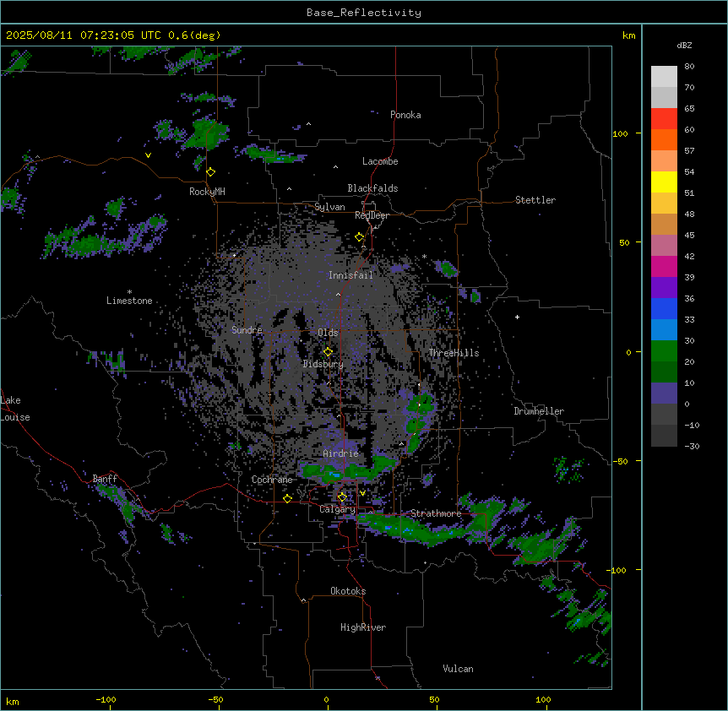728x711 pixels.
Task: Click the Innisfail city label
Action: 350,275
